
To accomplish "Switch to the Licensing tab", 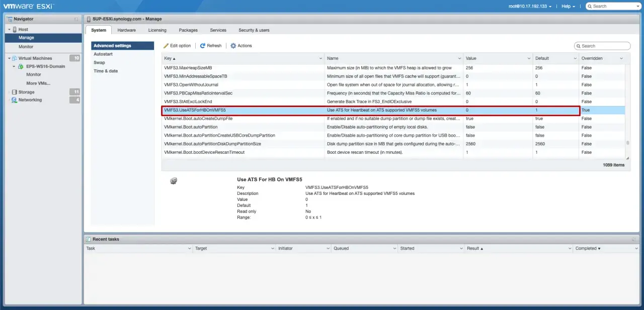I will coord(157,30).
